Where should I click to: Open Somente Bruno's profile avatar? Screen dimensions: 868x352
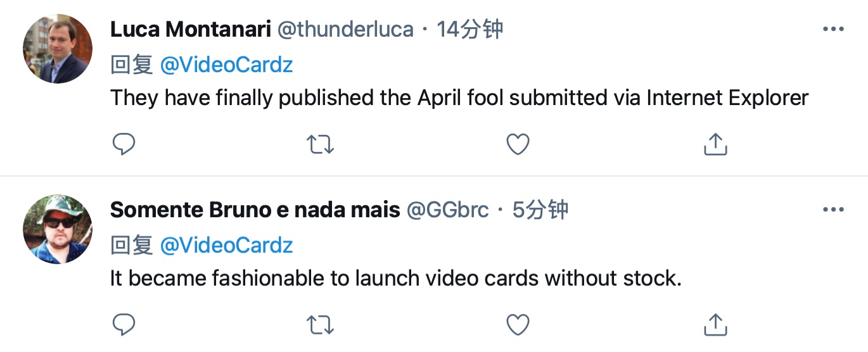[x=58, y=229]
